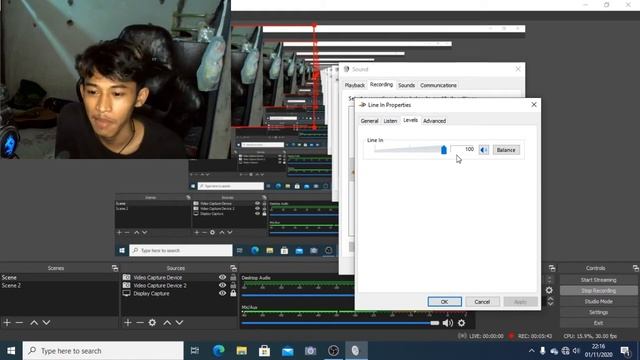Cancel the Line In Properties dialog
The width and height of the screenshot is (640, 360).
pos(482,302)
